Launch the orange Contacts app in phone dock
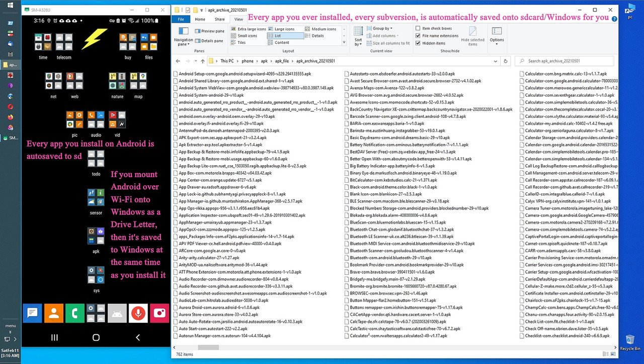Viewport: 644px width, 364px height. click(x=53, y=313)
